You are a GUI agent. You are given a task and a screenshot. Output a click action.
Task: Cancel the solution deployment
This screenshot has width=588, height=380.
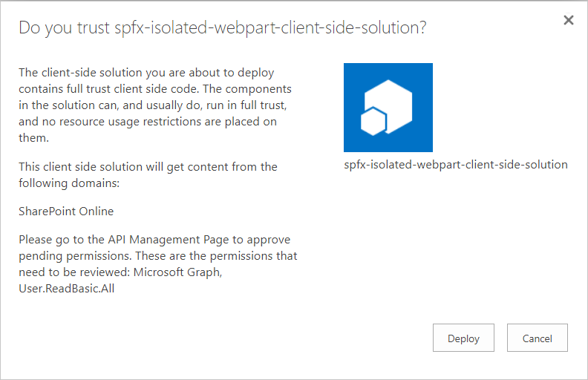click(538, 338)
